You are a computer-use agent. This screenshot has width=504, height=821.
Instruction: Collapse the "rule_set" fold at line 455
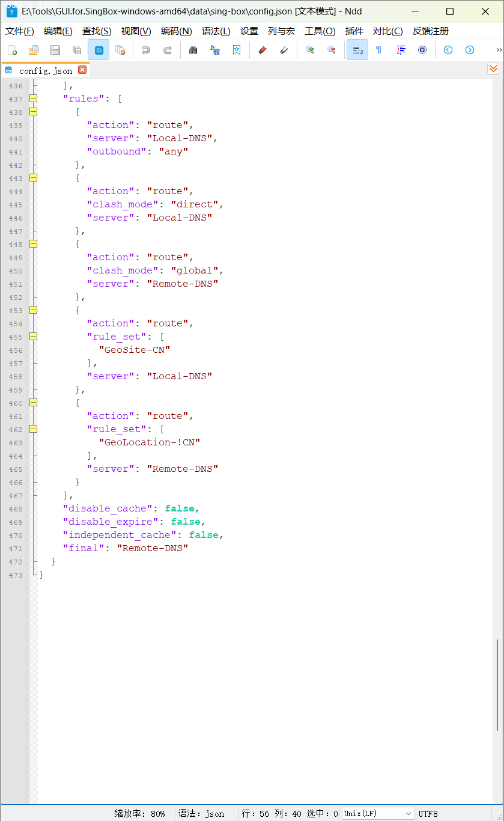click(x=34, y=337)
